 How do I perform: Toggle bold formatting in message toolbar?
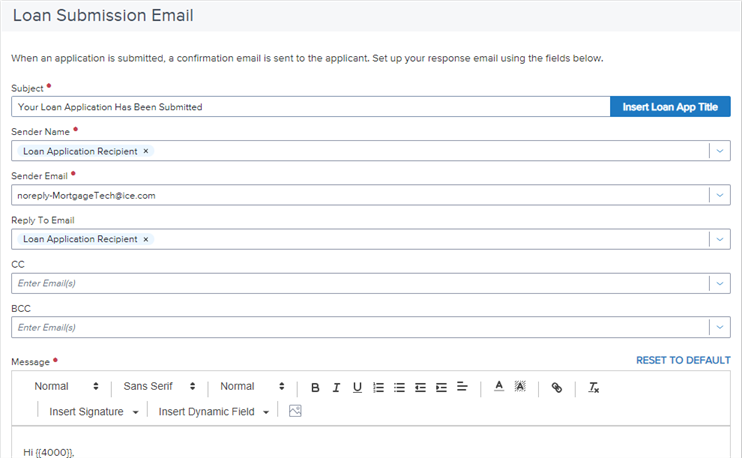click(x=315, y=387)
